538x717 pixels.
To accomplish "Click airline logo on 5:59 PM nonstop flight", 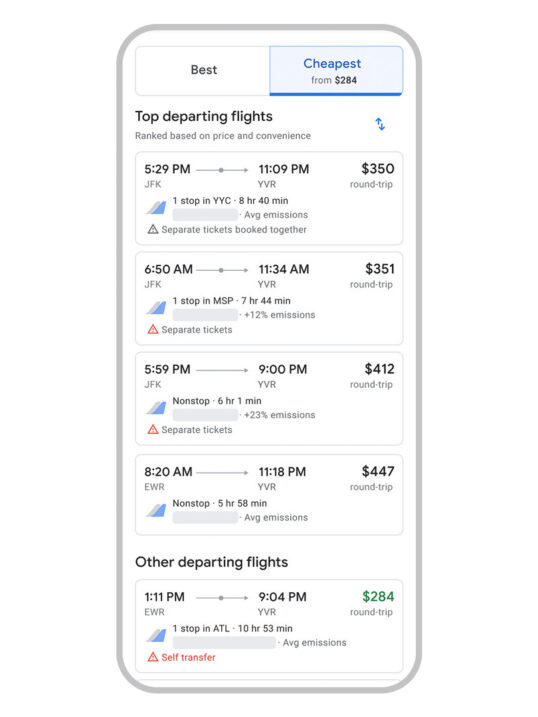I will (x=156, y=408).
